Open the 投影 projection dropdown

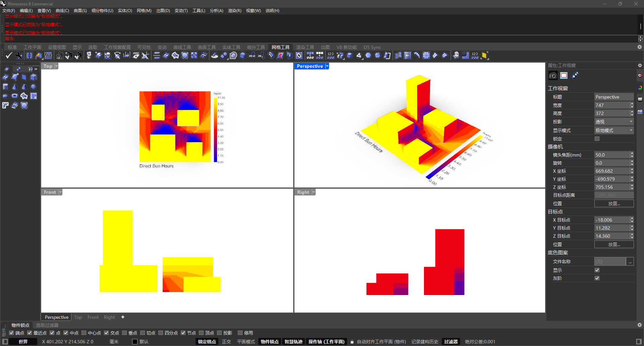pos(614,122)
